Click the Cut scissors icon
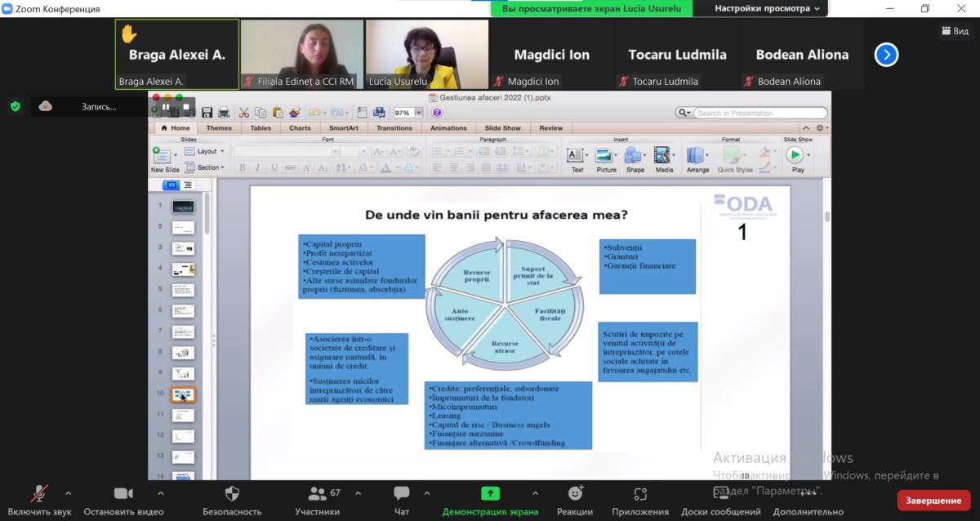Image resolution: width=980 pixels, height=521 pixels. [x=244, y=113]
